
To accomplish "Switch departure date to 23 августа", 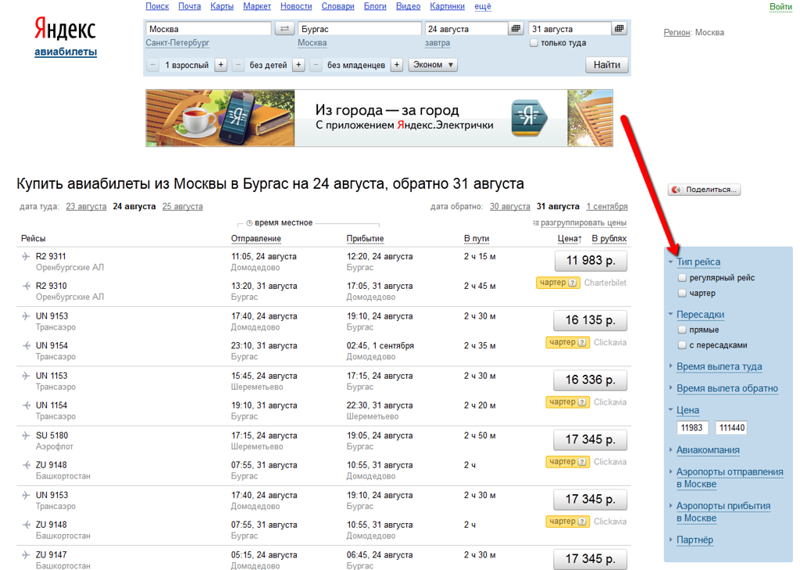I will pyautogui.click(x=86, y=206).
